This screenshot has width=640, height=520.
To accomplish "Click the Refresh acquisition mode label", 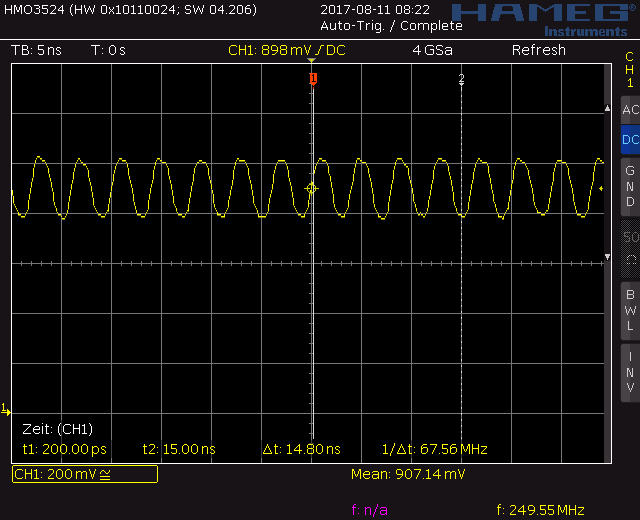I will (x=539, y=50).
